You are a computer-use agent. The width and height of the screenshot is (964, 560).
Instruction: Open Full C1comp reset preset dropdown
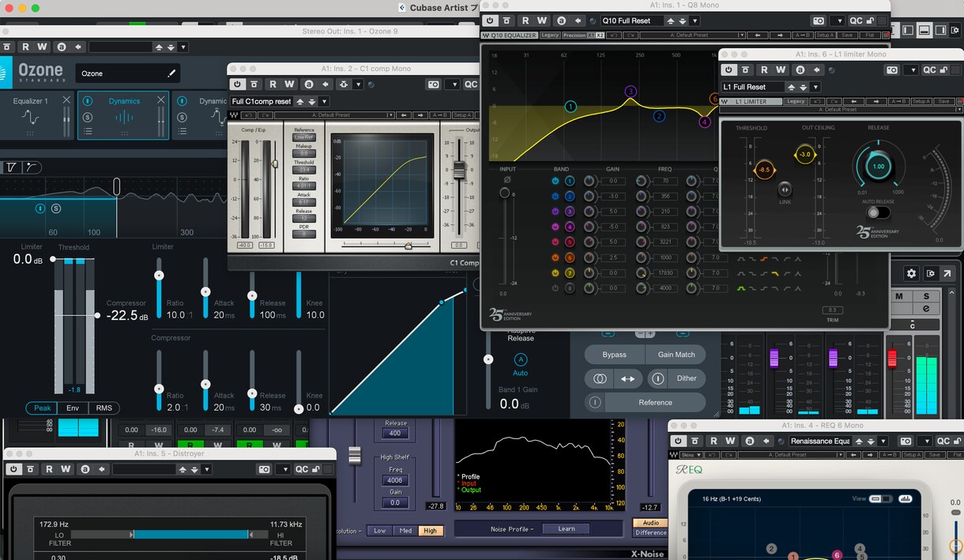click(323, 102)
